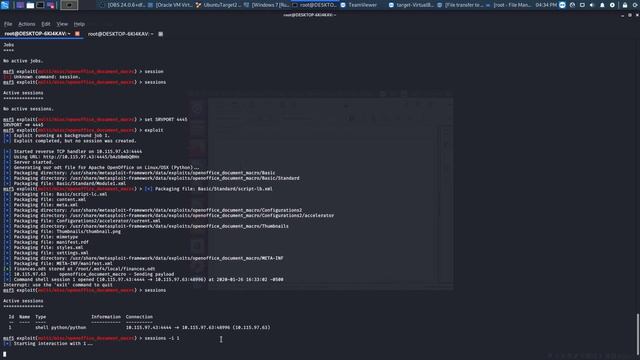Screen dimensions: 640x360
Task: Switch to Windows 7 taskbar window
Action: (267, 5)
